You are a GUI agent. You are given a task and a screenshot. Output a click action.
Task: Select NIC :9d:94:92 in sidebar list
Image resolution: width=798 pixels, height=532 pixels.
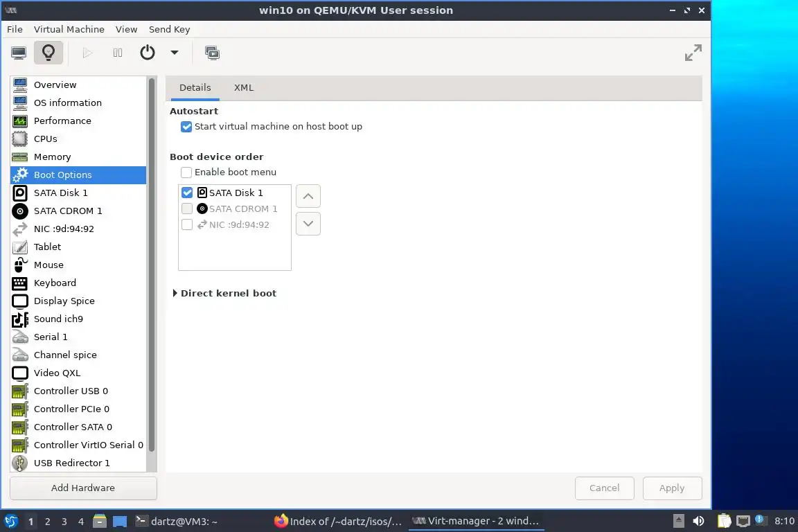pos(78,229)
